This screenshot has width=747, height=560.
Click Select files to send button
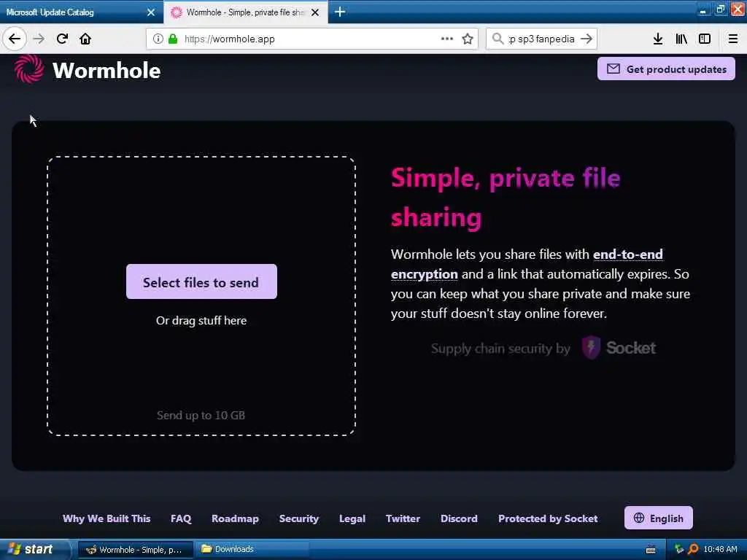(x=201, y=281)
